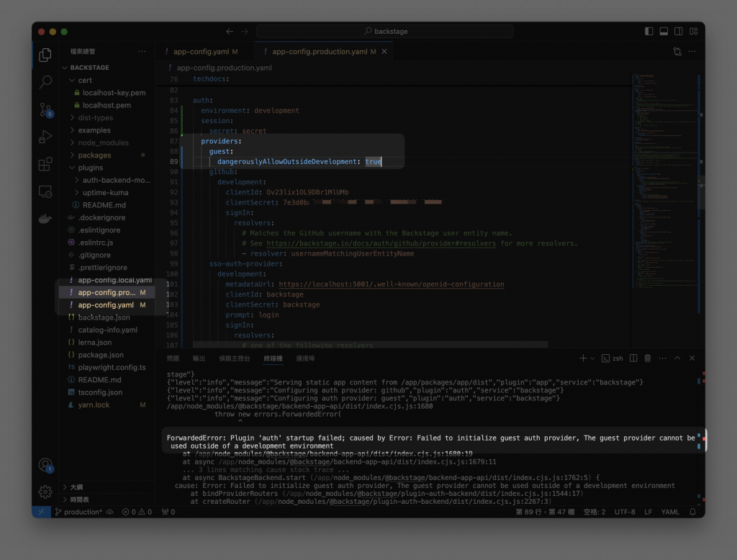Toggle secondary side bar visibility

coord(679,31)
